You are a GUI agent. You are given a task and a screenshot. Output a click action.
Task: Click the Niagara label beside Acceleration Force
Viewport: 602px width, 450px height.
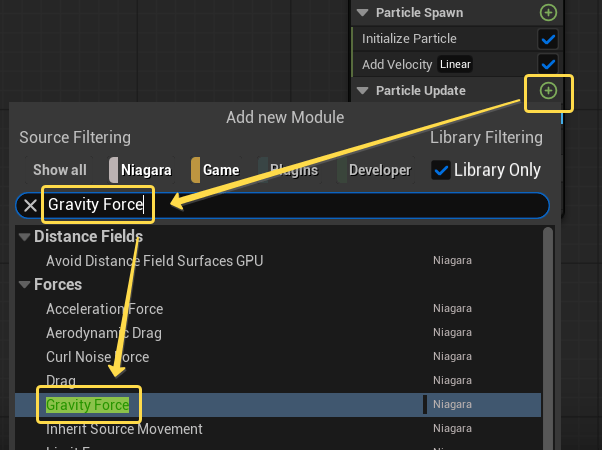pyautogui.click(x=452, y=308)
